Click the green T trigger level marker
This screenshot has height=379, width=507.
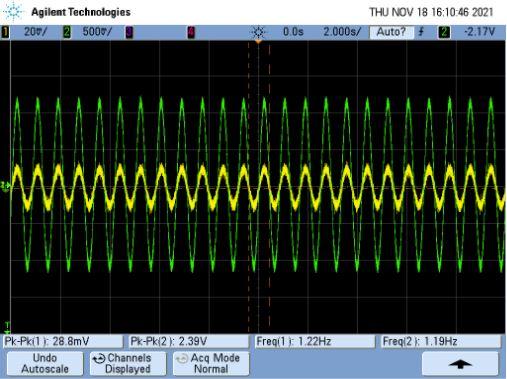7,326
